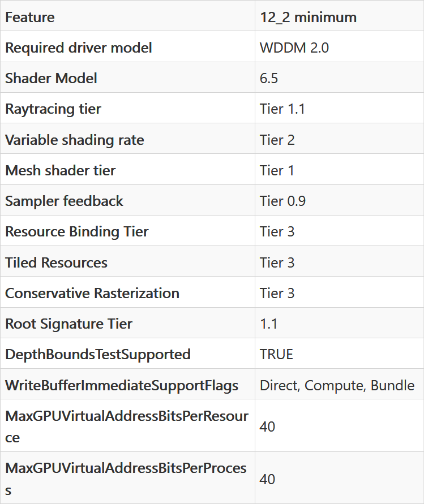Viewport: 424px width, 504px height.
Task: Select the "WriteBufferImmediateSupportFlags" label
Action: [122, 385]
